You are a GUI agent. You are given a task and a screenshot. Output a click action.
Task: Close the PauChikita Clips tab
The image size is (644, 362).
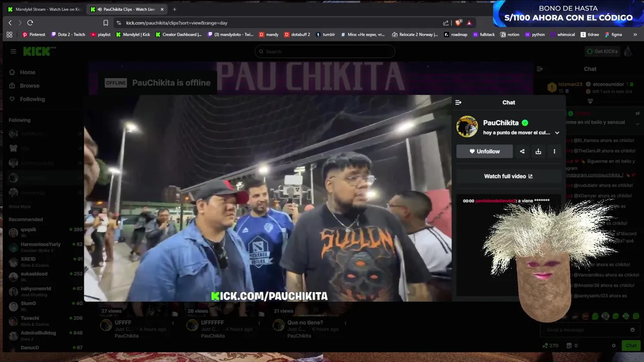pos(162,9)
